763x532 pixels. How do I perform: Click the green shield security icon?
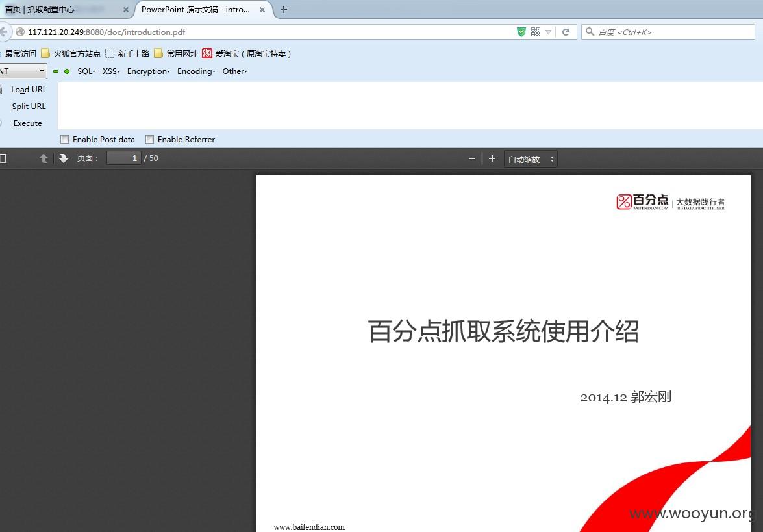[x=521, y=32]
